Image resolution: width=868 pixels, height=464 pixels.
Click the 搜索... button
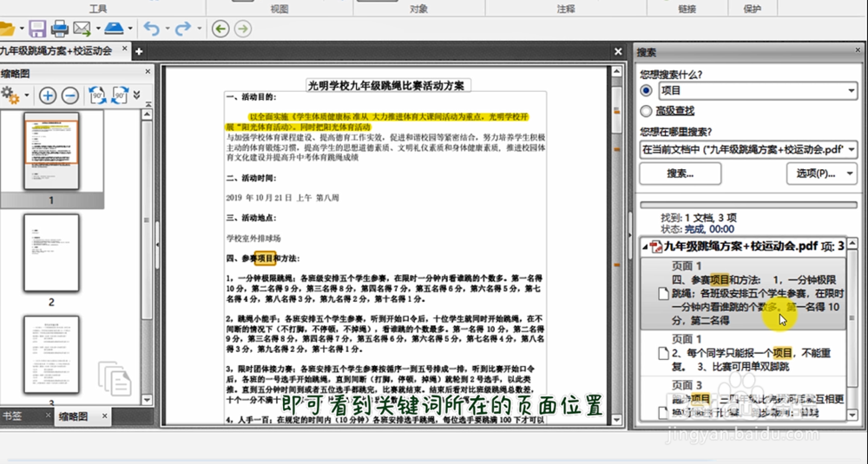[x=681, y=173]
